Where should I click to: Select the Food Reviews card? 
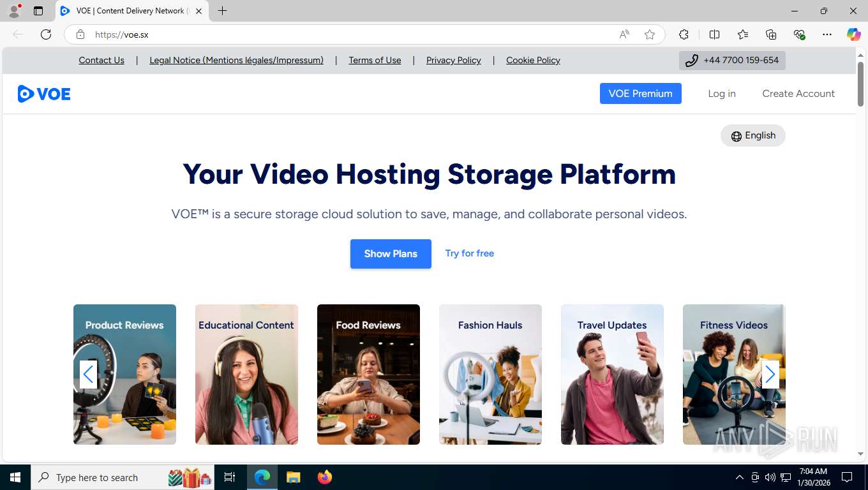368,375
